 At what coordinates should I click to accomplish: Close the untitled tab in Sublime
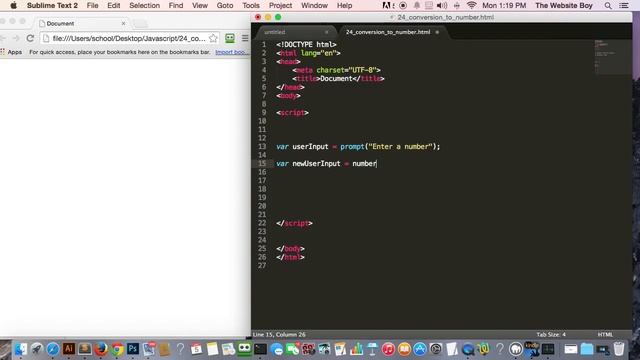[x=327, y=32]
